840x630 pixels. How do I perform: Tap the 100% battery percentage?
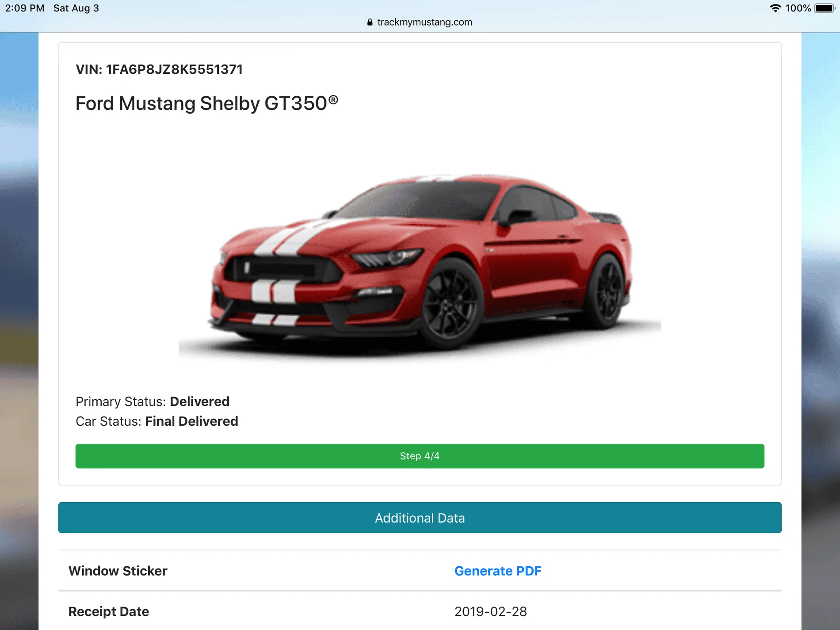[x=798, y=8]
